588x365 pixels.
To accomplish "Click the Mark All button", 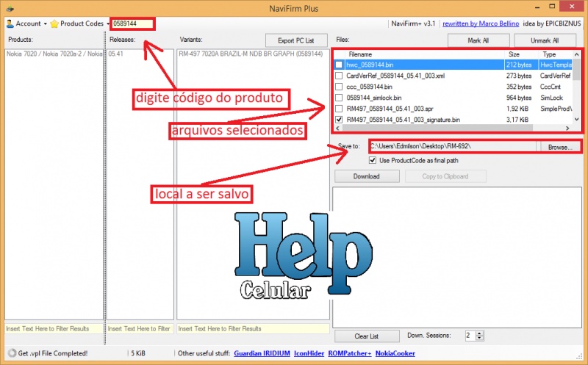I will pos(478,40).
